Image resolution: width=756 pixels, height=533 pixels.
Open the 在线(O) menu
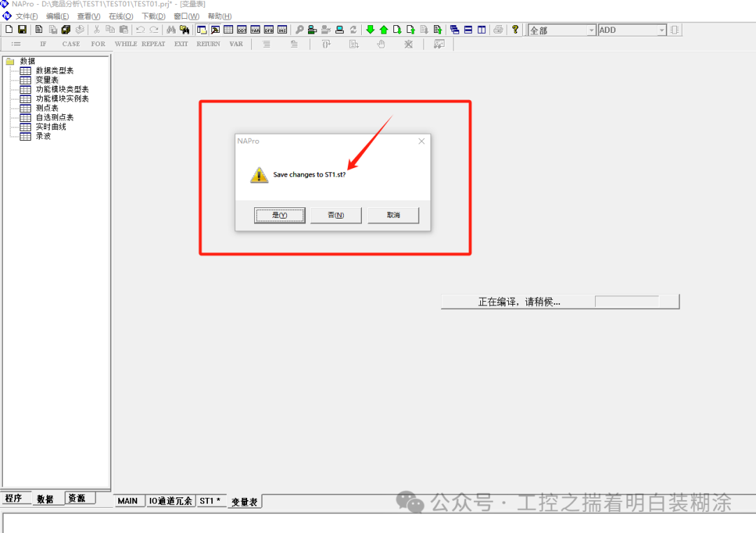[x=120, y=16]
